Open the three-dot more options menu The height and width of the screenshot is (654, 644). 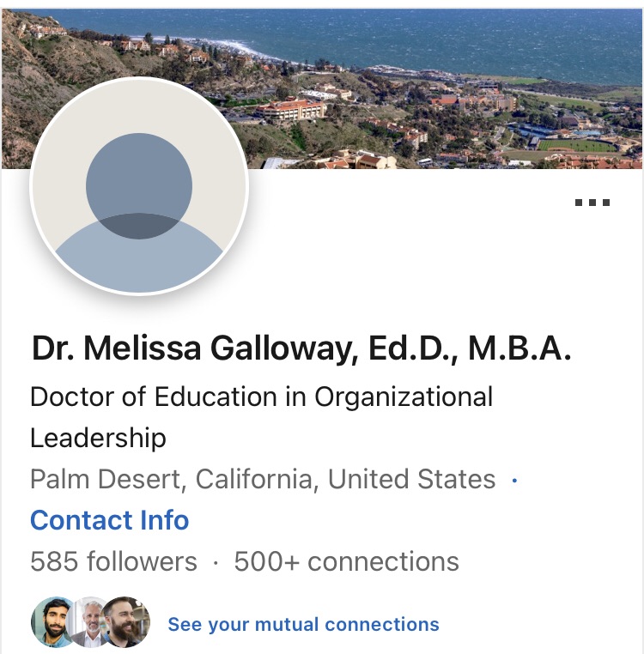(592, 203)
